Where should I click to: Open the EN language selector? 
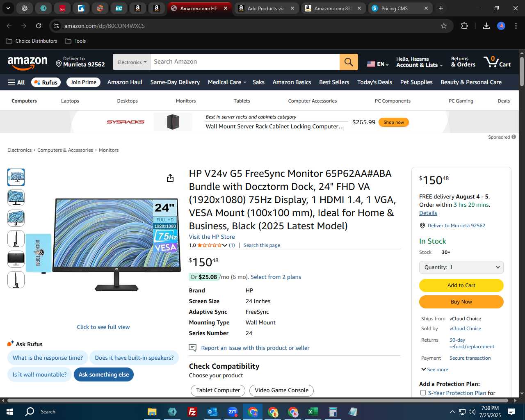point(378,64)
